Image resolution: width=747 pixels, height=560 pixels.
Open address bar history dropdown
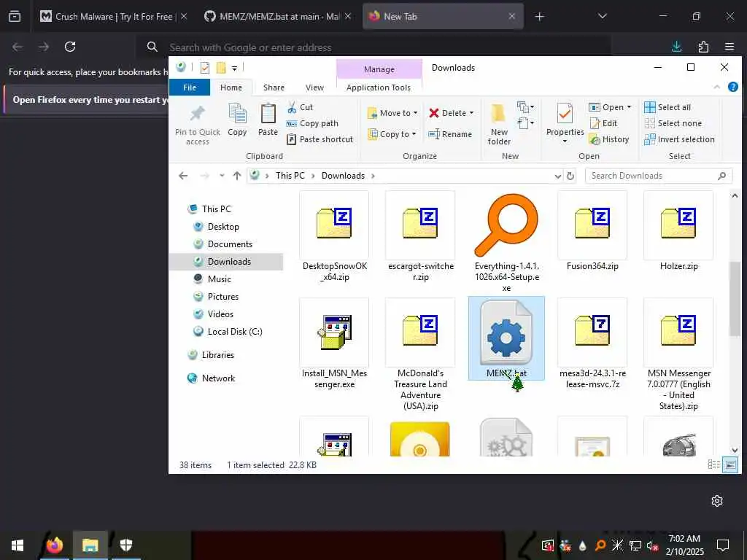coord(558,176)
